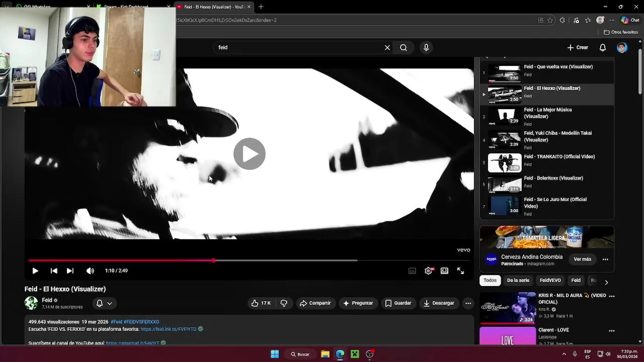Go to the previous video in the playlist
This screenshot has height=362, width=644.
click(x=54, y=270)
